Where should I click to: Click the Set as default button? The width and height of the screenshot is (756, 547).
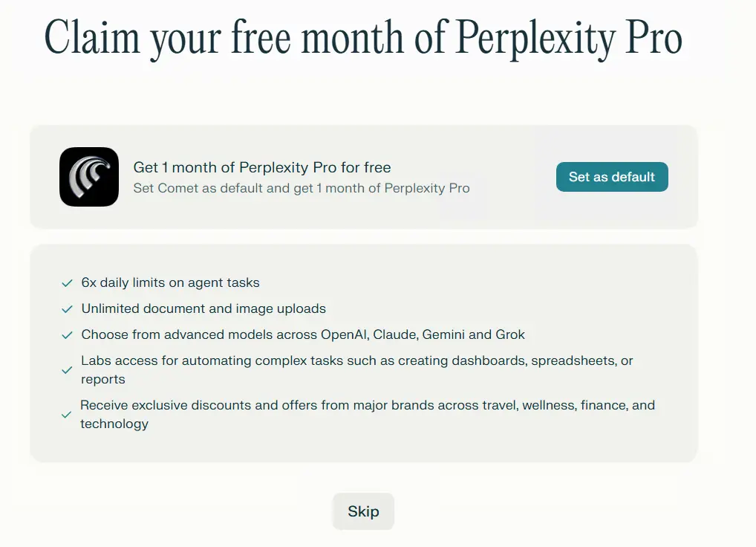pyautogui.click(x=612, y=177)
